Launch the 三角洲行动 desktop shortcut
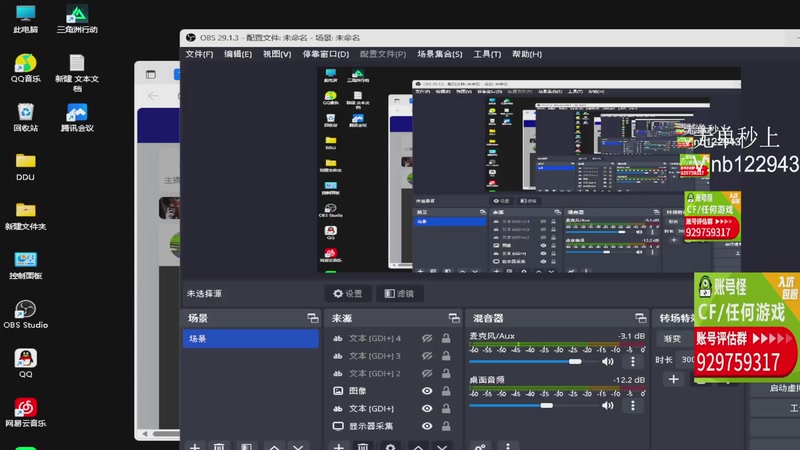Viewport: 800px width, 450px height. click(x=77, y=19)
